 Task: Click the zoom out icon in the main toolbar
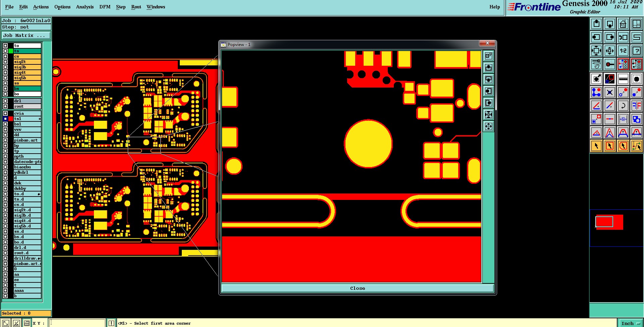coord(610,51)
